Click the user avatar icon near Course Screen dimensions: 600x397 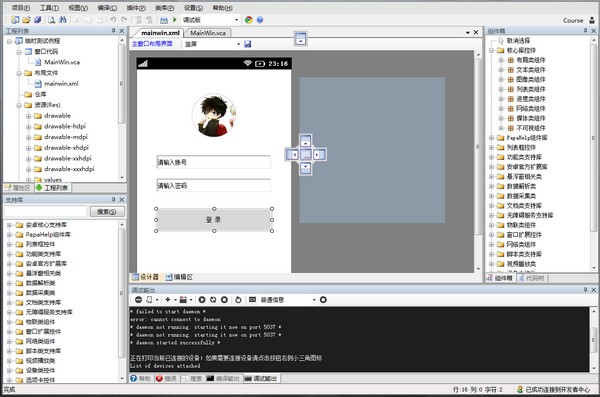pyautogui.click(x=592, y=20)
